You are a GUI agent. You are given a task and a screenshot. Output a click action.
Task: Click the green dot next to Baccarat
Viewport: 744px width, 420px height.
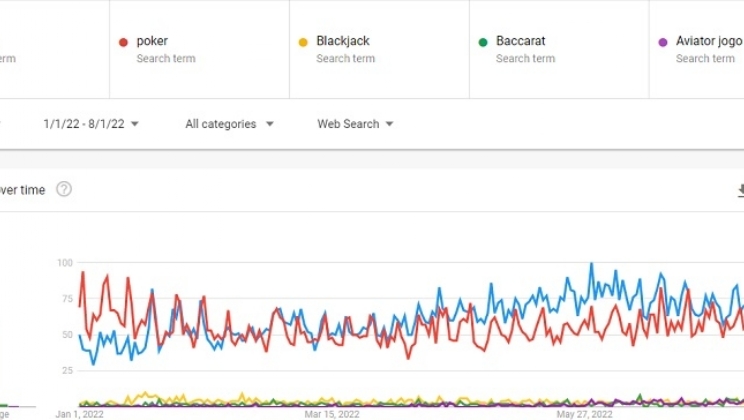[483, 42]
